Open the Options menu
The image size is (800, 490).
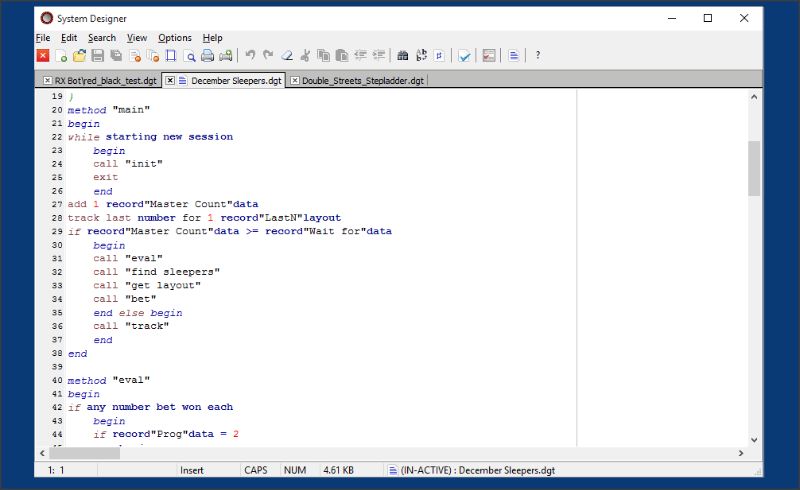[x=175, y=37]
